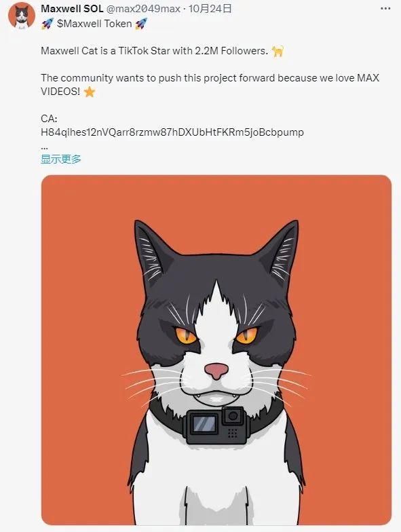Screen dimensions: 401x532
Task: Click the star emoji after VIDEOS!
Action: (90, 92)
